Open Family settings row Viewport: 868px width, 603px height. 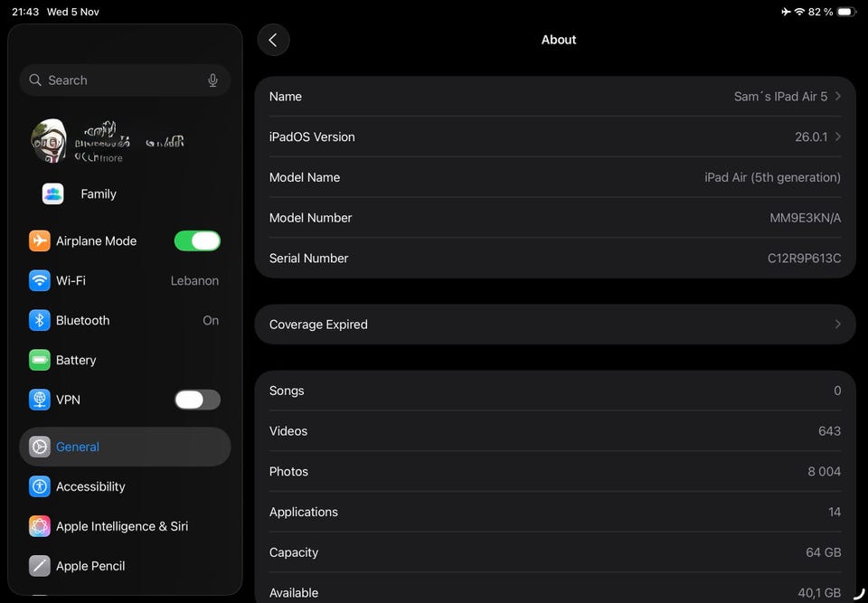(x=125, y=193)
